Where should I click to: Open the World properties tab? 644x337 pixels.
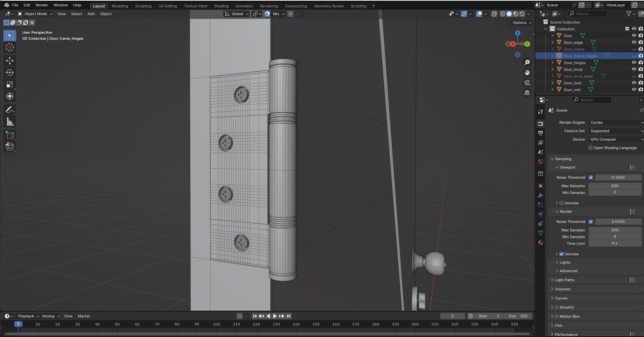[x=541, y=162]
